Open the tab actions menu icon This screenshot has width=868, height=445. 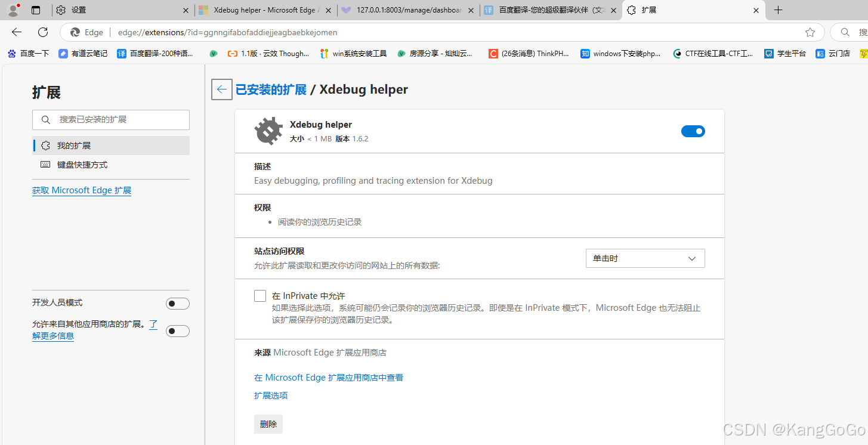tap(36, 10)
